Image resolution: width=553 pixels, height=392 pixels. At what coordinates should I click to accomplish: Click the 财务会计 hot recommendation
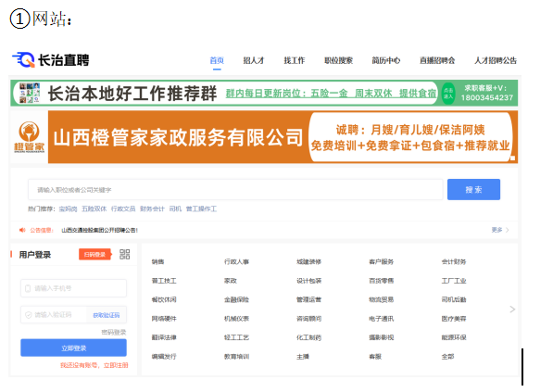point(152,209)
